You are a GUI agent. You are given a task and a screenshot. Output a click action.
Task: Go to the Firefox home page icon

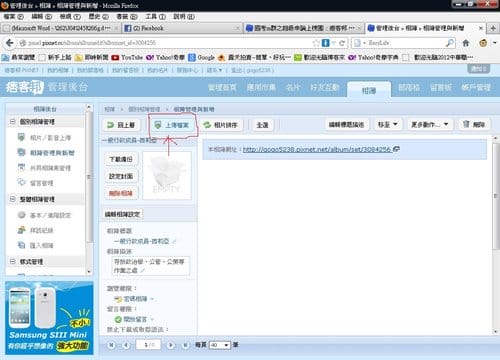(x=466, y=43)
